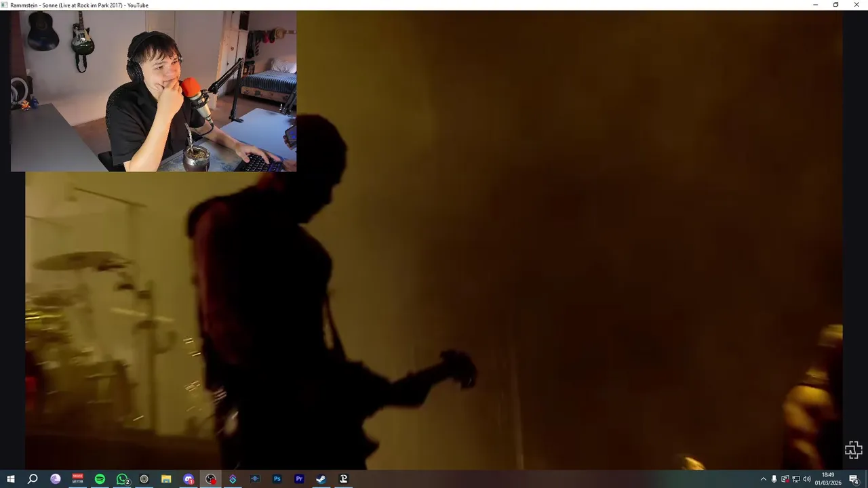This screenshot has height=488, width=868.
Task: Switch to the OBS recording app in taskbar
Action: point(211,479)
